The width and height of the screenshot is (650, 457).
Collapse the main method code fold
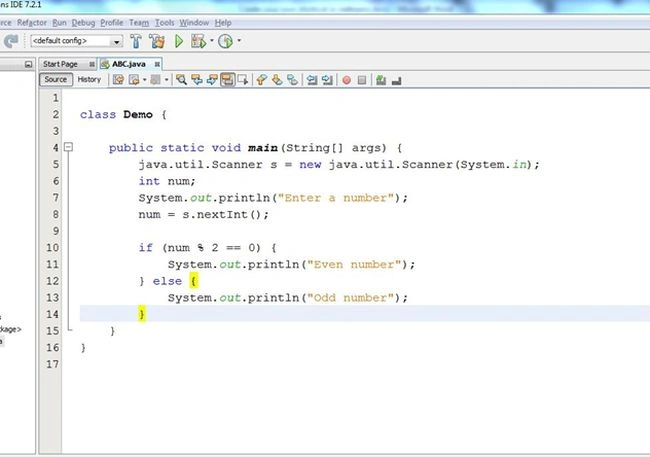68,147
